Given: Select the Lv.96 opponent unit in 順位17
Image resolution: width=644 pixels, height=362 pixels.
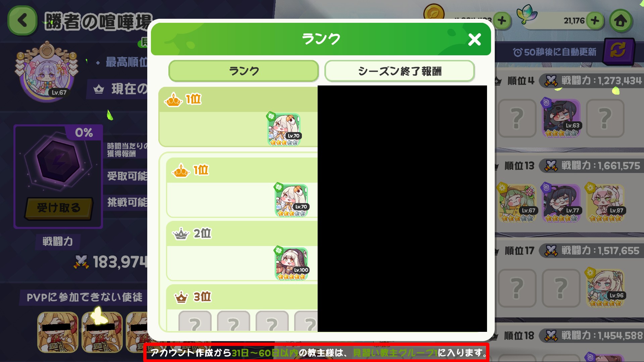Looking at the screenshot, I should click(x=605, y=288).
